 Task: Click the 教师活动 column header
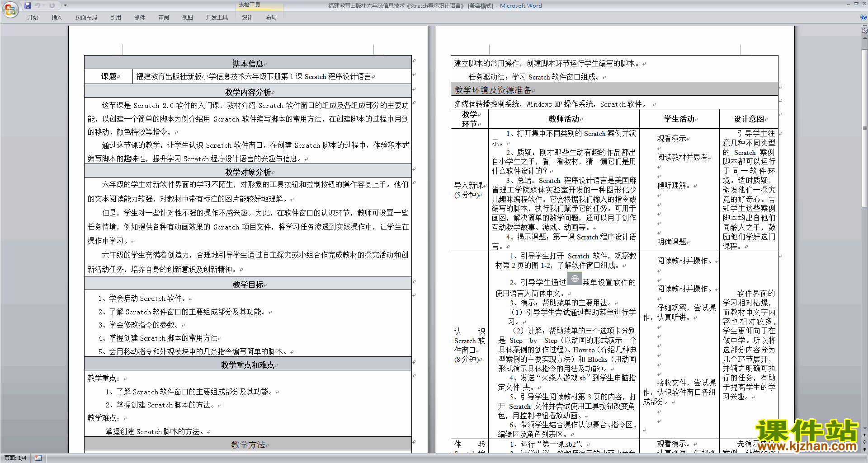pyautogui.click(x=564, y=119)
